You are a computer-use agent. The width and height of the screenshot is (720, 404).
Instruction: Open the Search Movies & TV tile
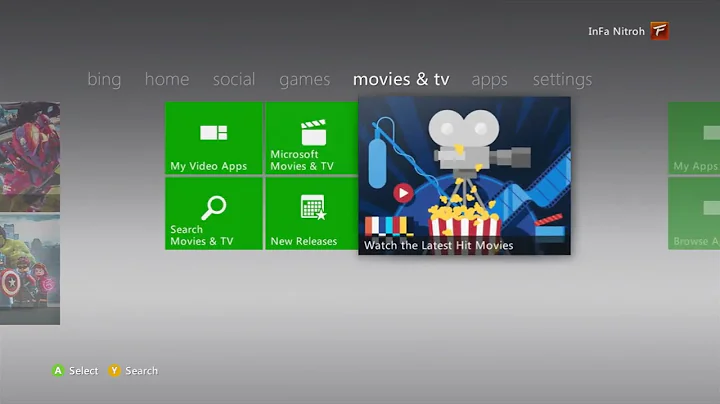click(214, 213)
